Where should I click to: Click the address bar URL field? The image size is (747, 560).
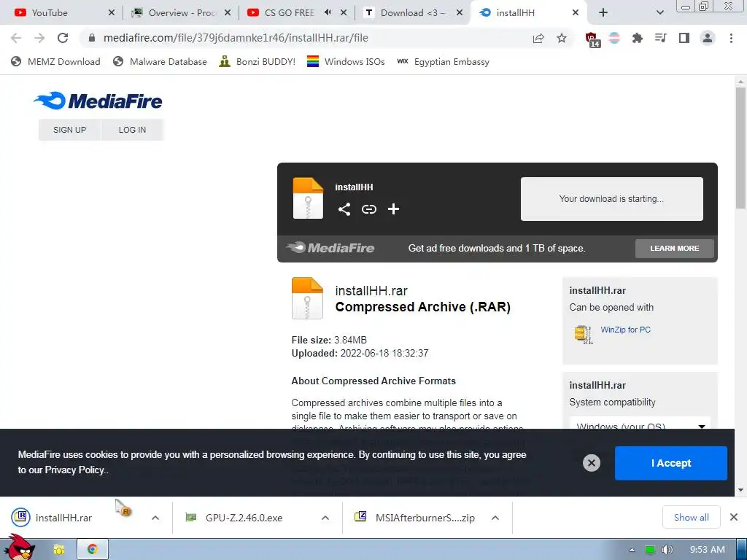305,38
